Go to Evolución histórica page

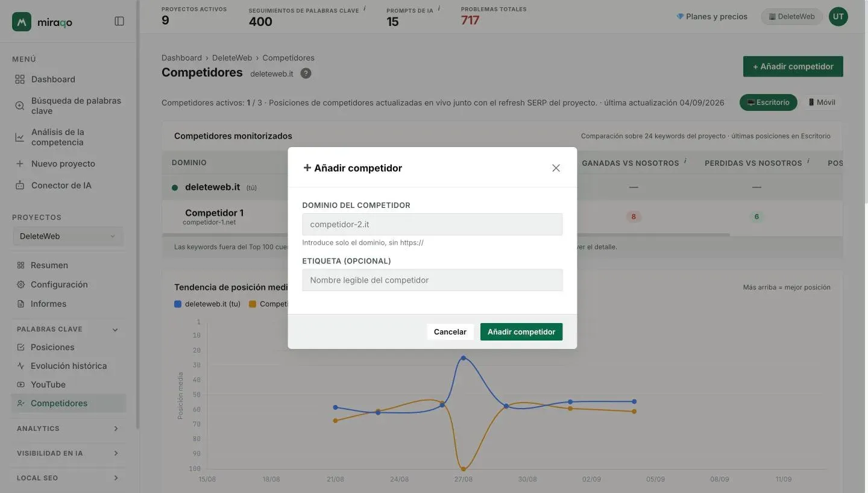(69, 366)
